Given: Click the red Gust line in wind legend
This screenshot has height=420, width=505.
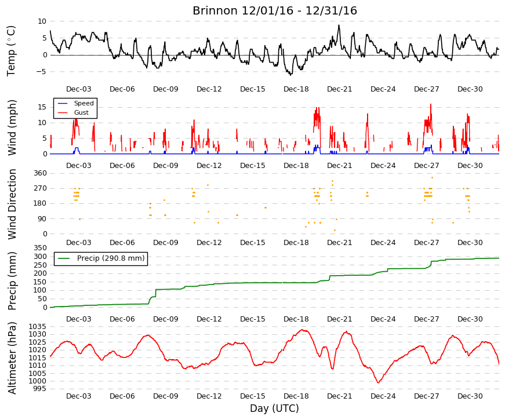Looking at the screenshot, I should [63, 112].
